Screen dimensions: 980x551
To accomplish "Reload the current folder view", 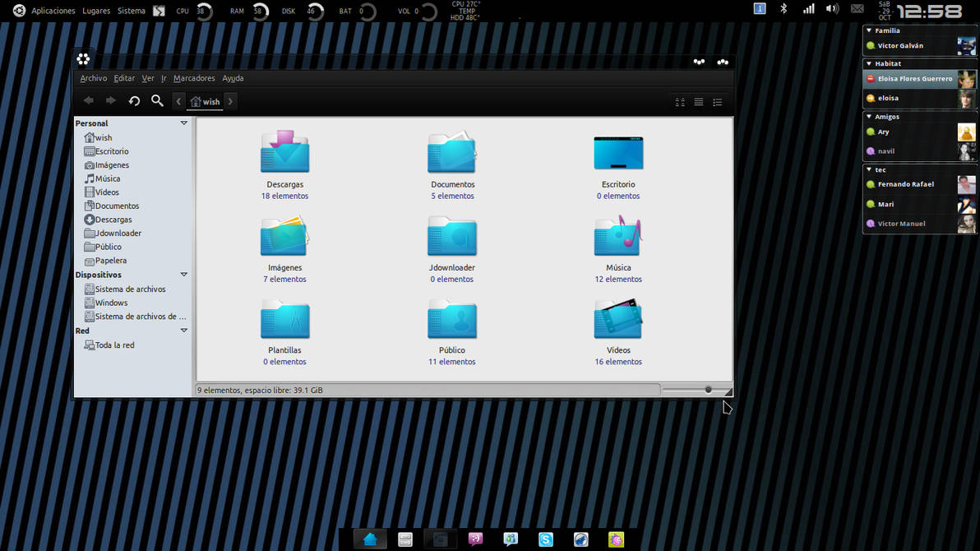I will tap(134, 100).
